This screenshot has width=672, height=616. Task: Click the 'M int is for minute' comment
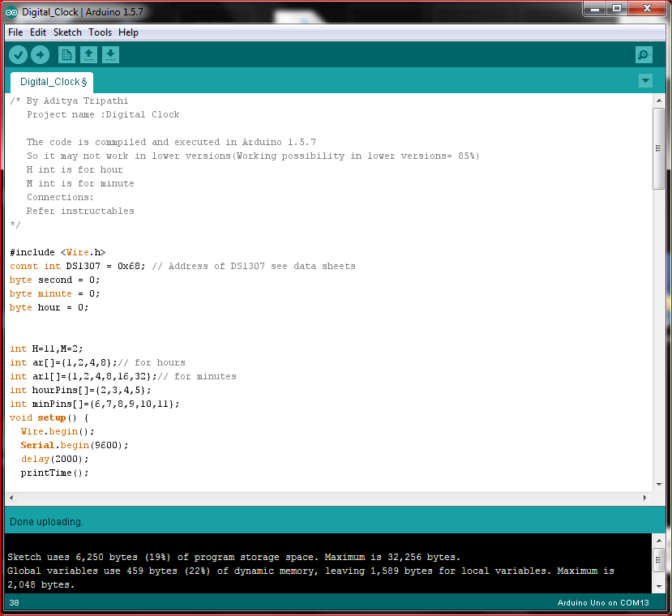[x=80, y=183]
